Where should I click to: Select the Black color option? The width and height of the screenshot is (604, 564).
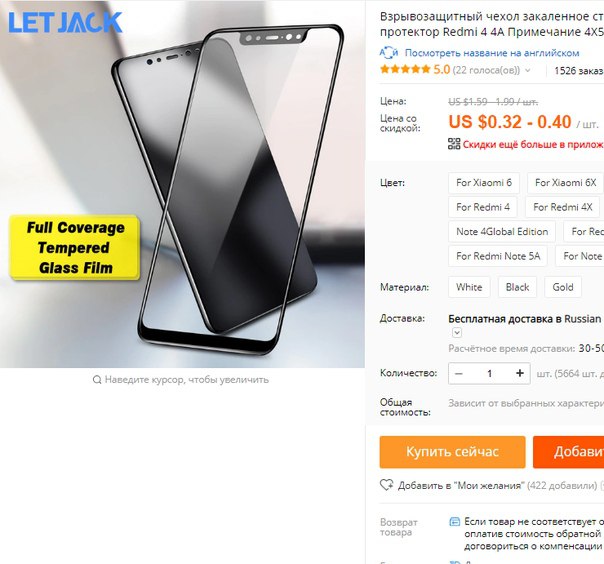click(517, 287)
